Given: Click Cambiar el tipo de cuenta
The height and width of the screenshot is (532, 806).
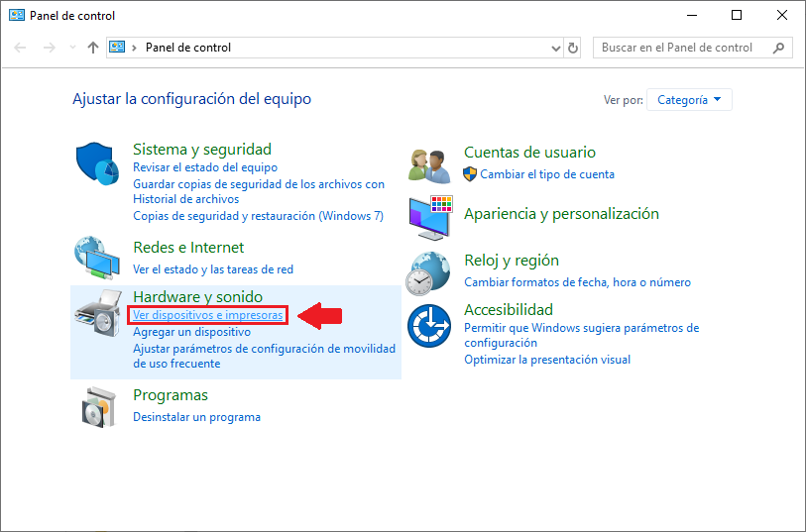Looking at the screenshot, I should pos(547,174).
